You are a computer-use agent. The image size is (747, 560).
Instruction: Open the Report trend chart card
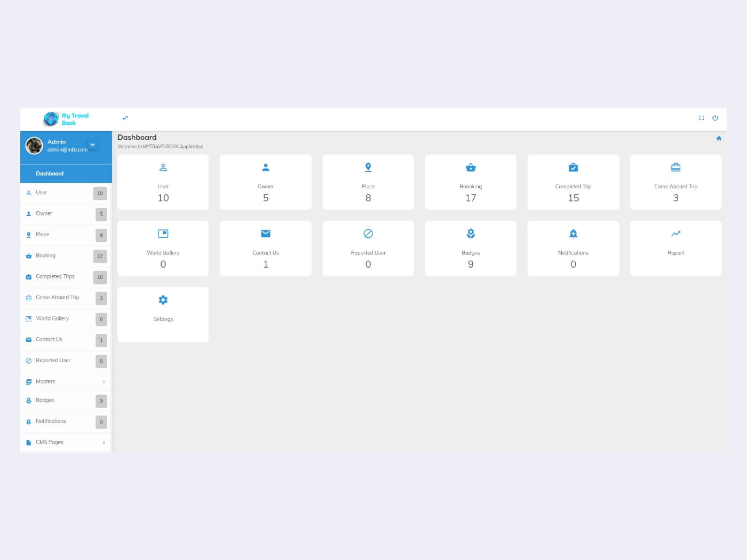pos(676,247)
